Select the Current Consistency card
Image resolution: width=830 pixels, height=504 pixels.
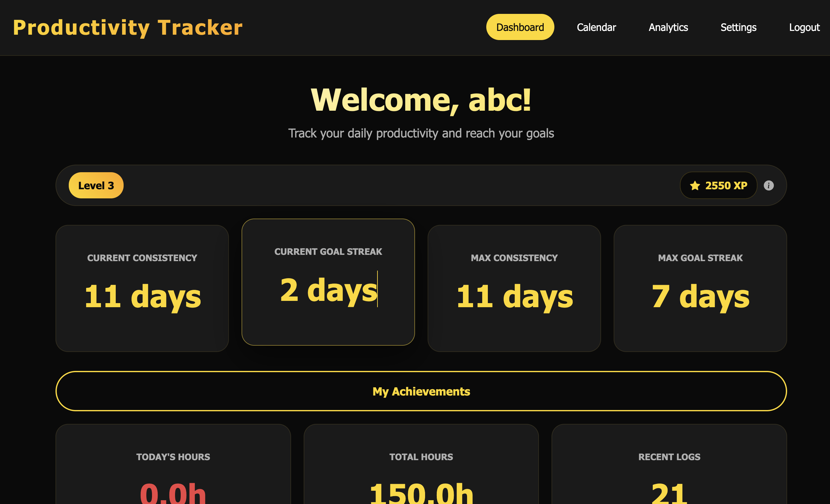pyautogui.click(x=142, y=288)
